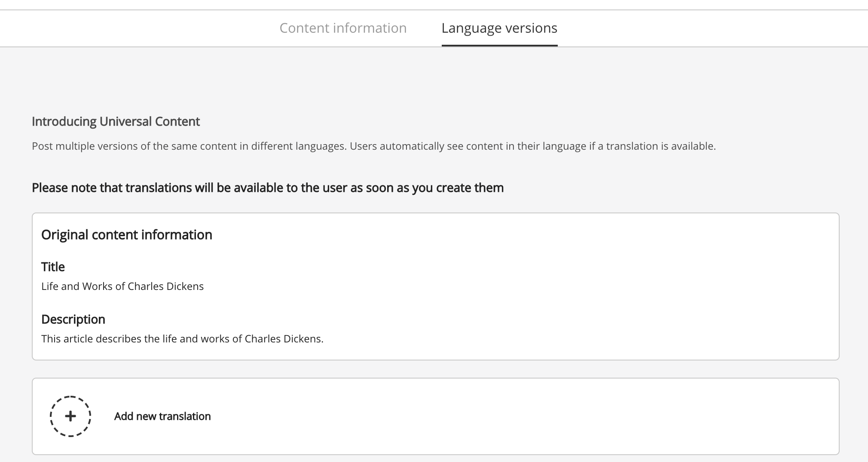The image size is (868, 462).
Task: Click the Description field label
Action: tap(73, 320)
